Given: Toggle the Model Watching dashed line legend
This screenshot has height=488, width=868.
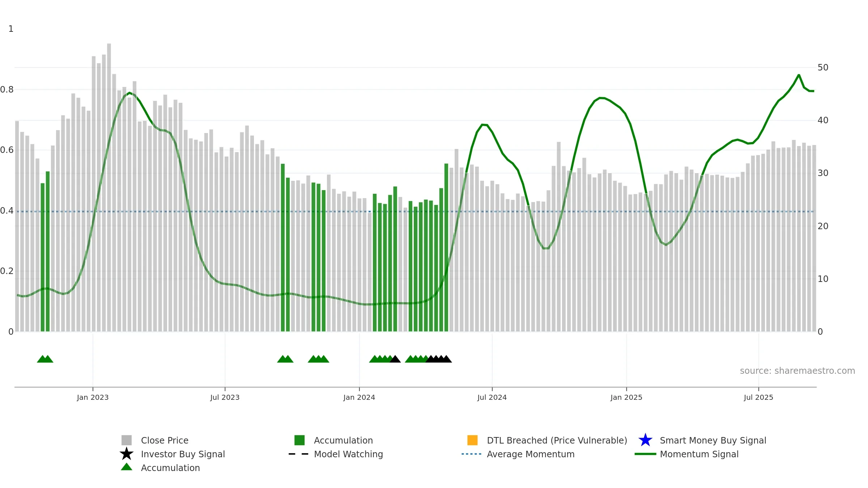Looking at the screenshot, I should pos(299,454).
